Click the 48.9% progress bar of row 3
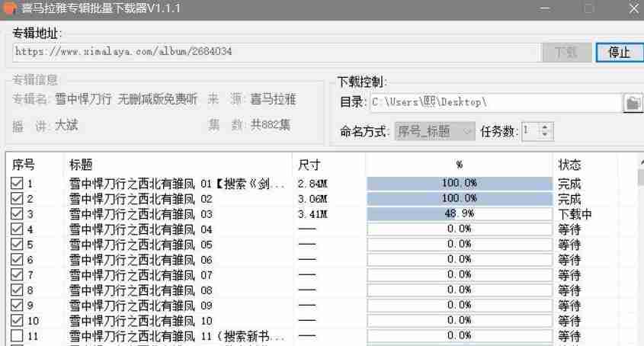 tap(459, 213)
